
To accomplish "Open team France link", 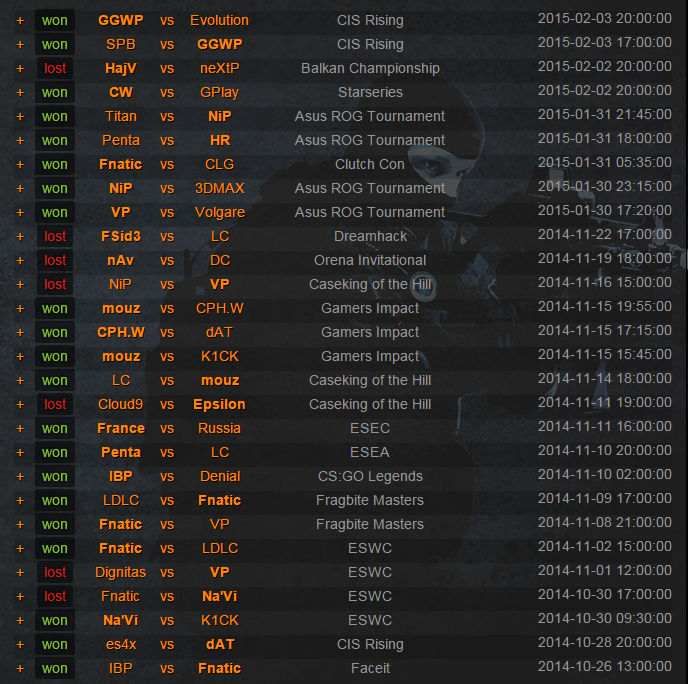I will point(121,428).
